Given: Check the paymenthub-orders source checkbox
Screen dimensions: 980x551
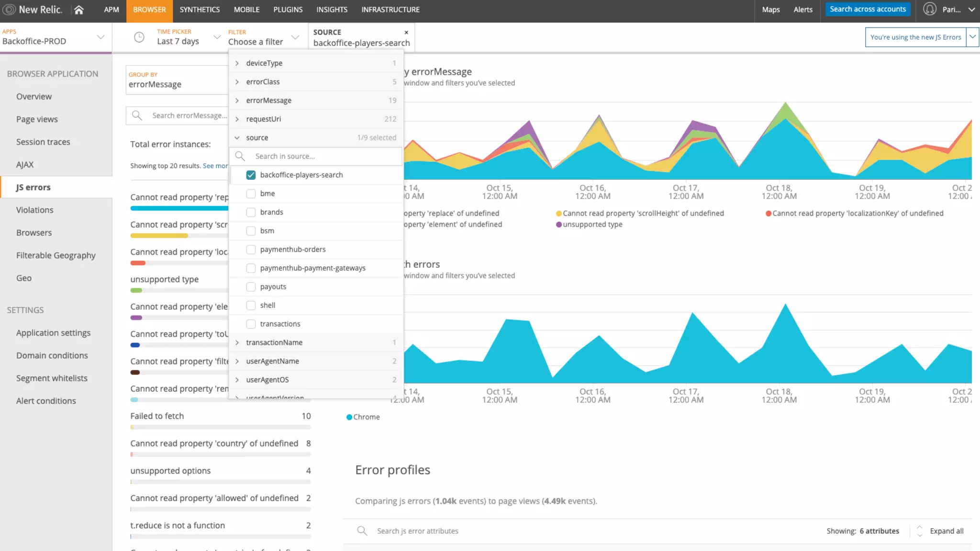Looking at the screenshot, I should coord(251,250).
